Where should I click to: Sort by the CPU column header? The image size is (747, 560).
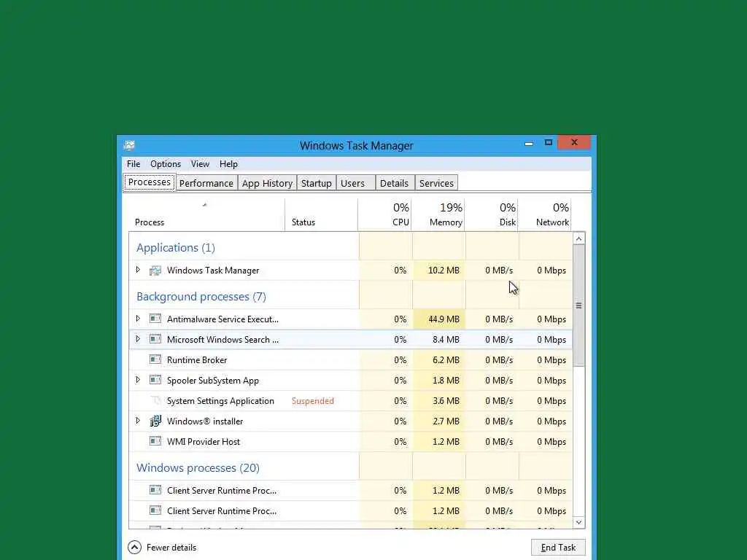(385, 215)
